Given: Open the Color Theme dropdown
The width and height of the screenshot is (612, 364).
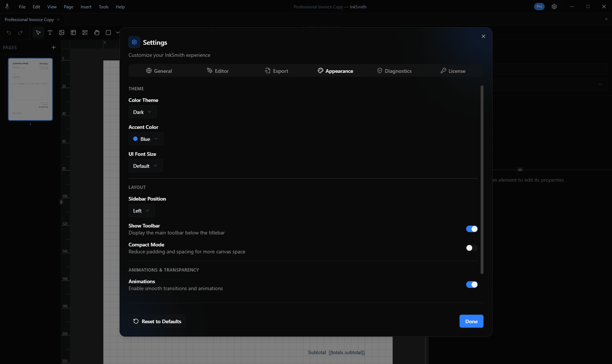Looking at the screenshot, I should point(142,112).
